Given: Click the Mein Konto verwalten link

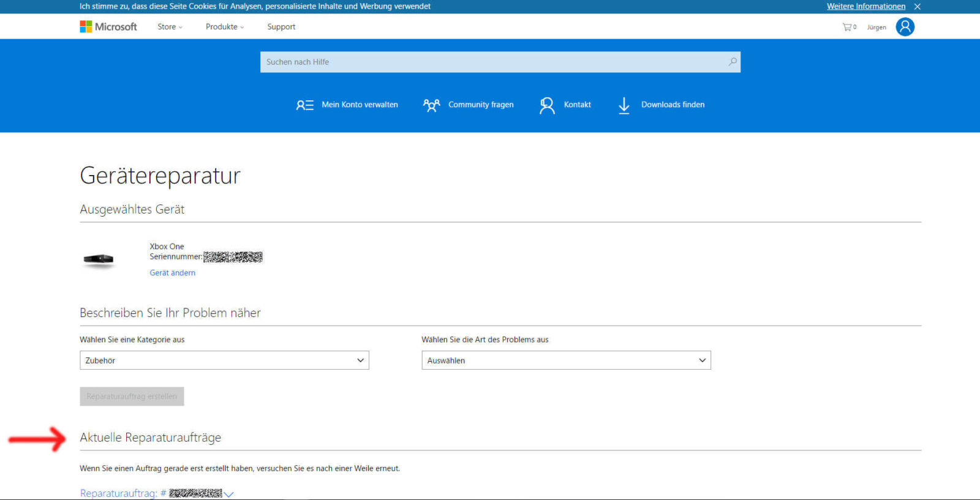Looking at the screenshot, I should coord(360,105).
